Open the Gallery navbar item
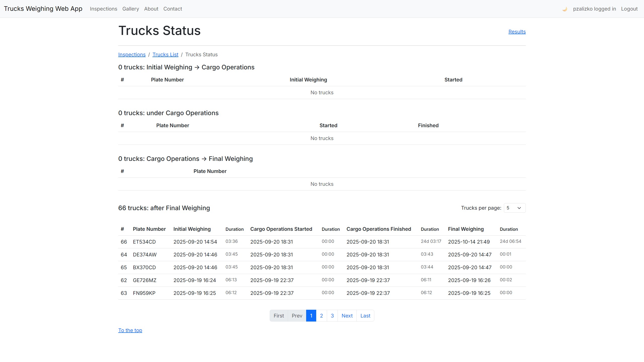Viewport: 644px width, 362px height. [x=131, y=9]
